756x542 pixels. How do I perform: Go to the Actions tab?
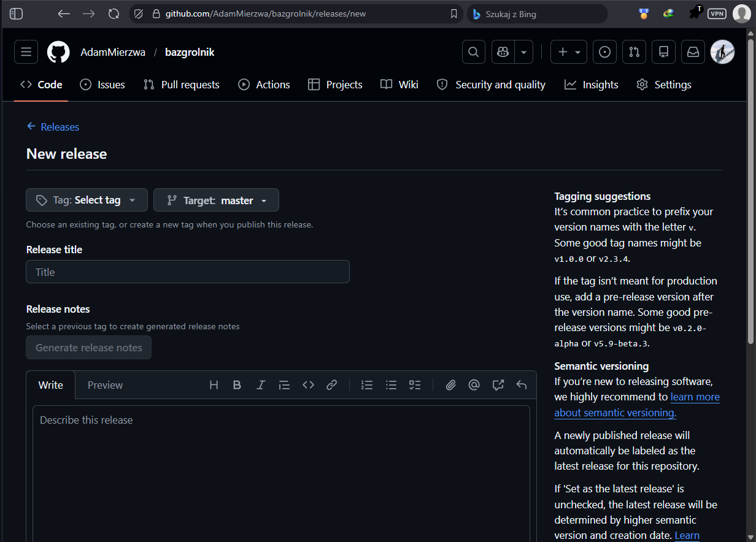[264, 85]
